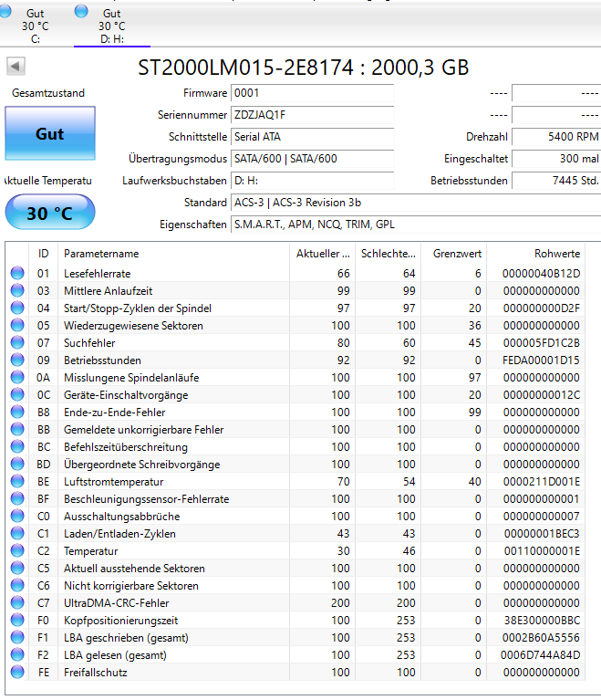Click status icon for Freifallschutz
This screenshot has height=700, width=601.
[x=17, y=672]
